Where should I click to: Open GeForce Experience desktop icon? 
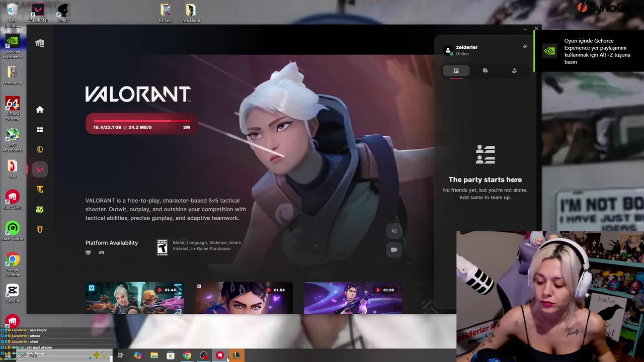13,46
